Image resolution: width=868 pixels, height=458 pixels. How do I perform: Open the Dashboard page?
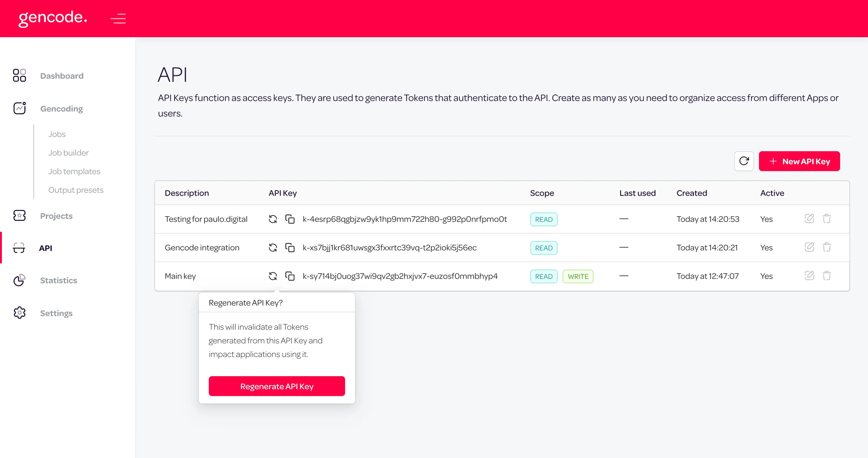[62, 76]
